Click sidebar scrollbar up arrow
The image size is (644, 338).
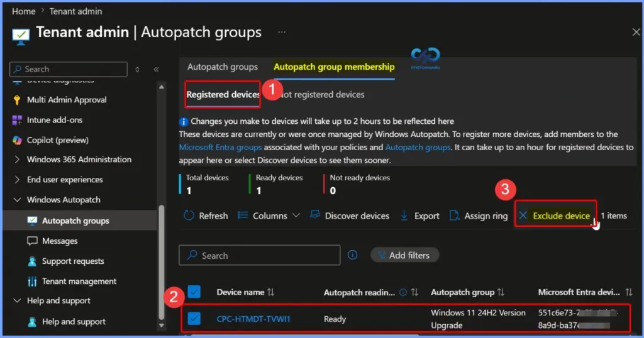(162, 87)
